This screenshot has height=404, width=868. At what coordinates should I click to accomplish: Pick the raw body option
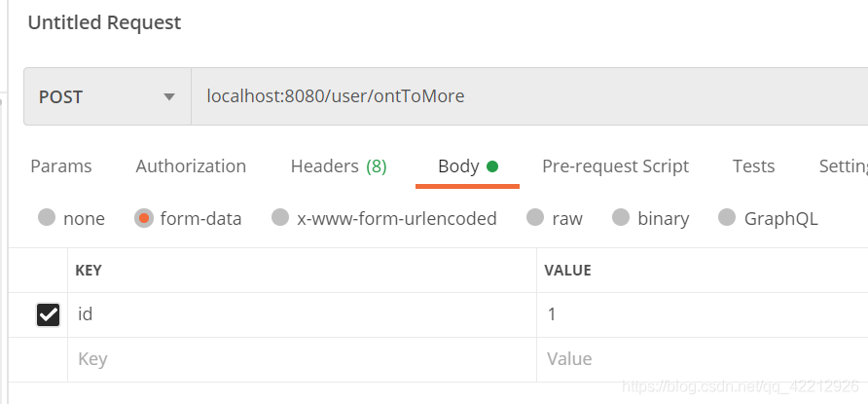[535, 218]
